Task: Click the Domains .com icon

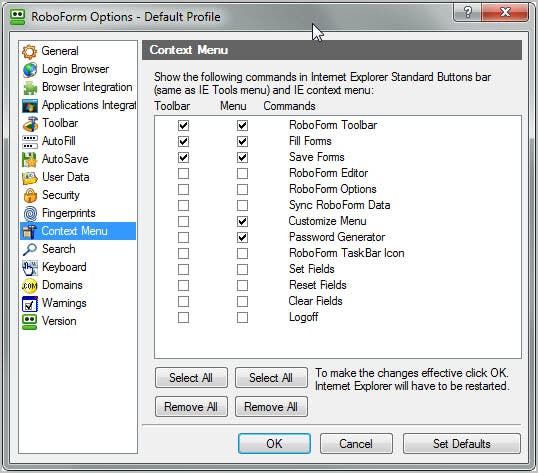Action: click(30, 286)
